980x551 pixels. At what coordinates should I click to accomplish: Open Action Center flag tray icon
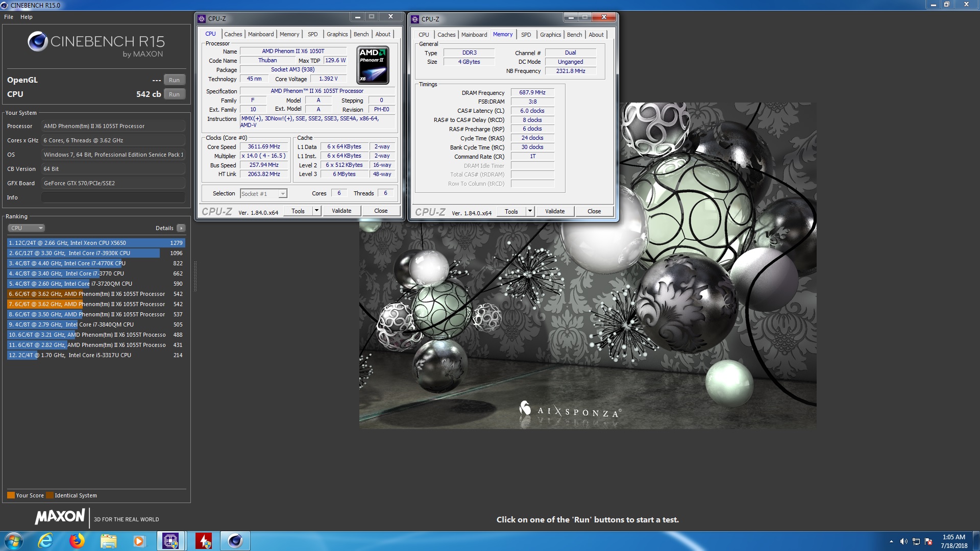tap(928, 541)
